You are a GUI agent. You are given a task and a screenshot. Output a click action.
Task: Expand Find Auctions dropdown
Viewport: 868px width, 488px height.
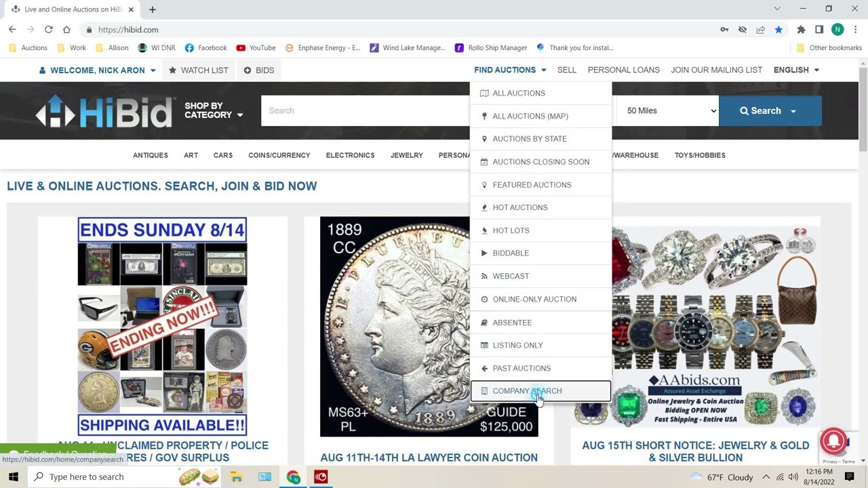[510, 70]
